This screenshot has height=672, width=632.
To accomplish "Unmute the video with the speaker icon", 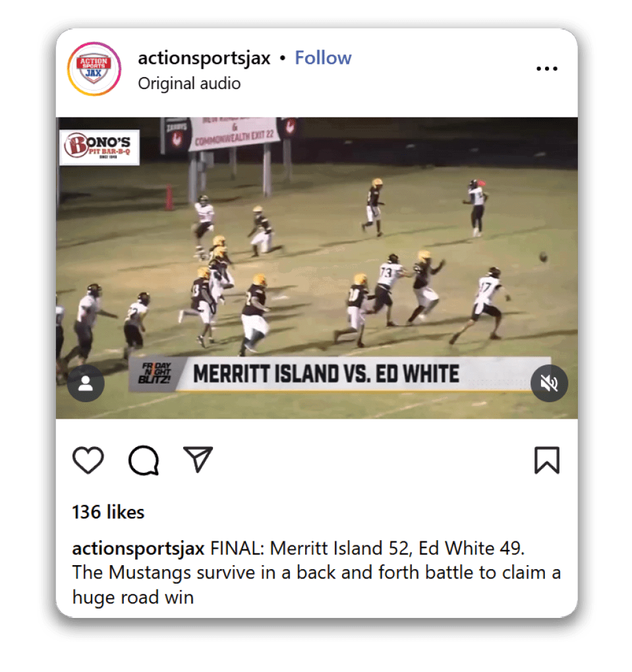I will click(549, 383).
